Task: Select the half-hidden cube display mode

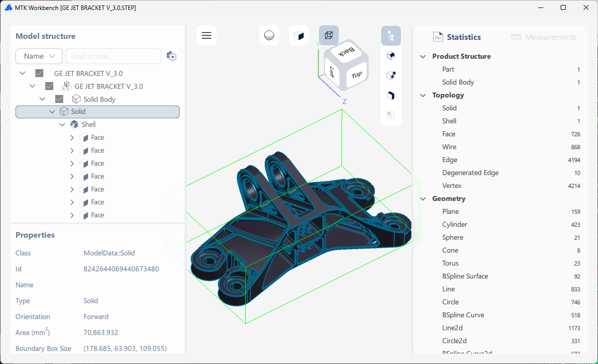Action: coord(299,35)
